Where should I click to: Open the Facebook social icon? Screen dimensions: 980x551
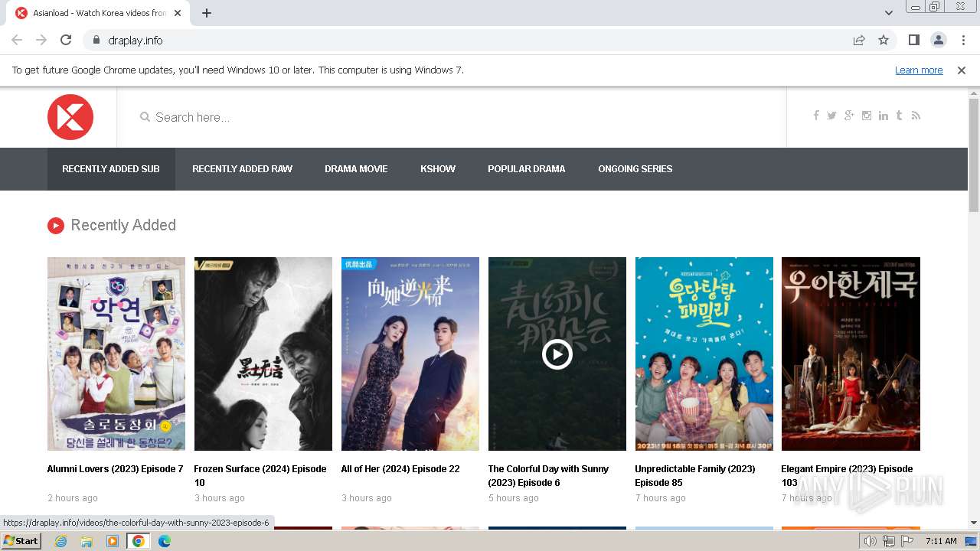(x=816, y=116)
